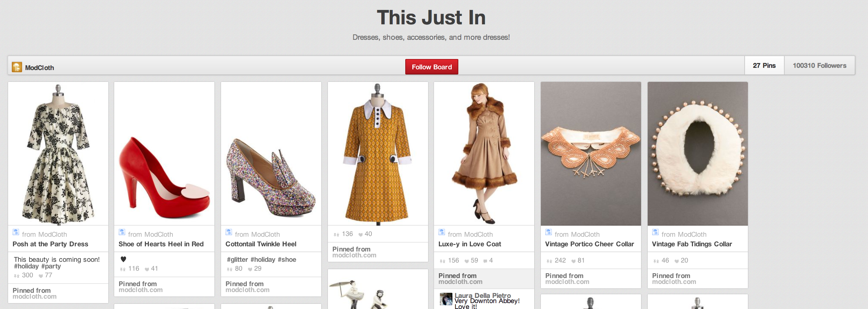This screenshot has width=868, height=309.
Task: Open modcloth.com source under Vintage Portico Cheer Collar
Action: [567, 282]
